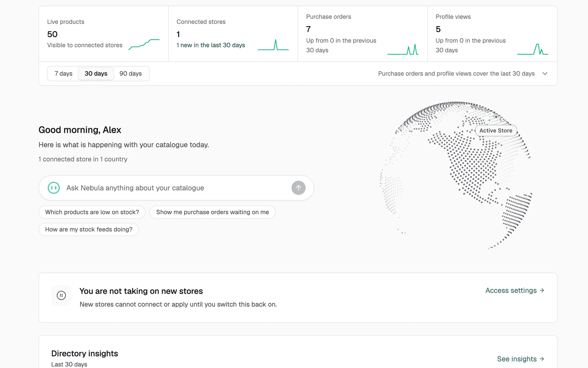Click the Profile views value 5
The image size is (588, 368).
438,29
